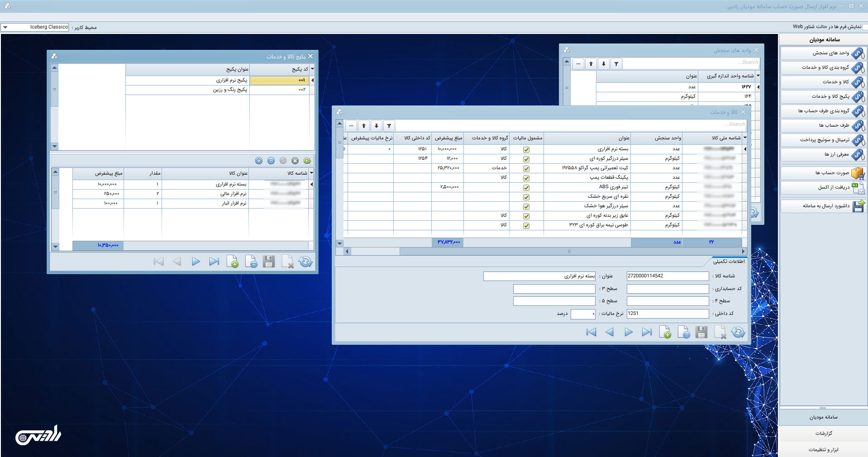Open the طرف حساب ها sidebar button
Viewport: 868px width, 457px height.
pos(823,125)
